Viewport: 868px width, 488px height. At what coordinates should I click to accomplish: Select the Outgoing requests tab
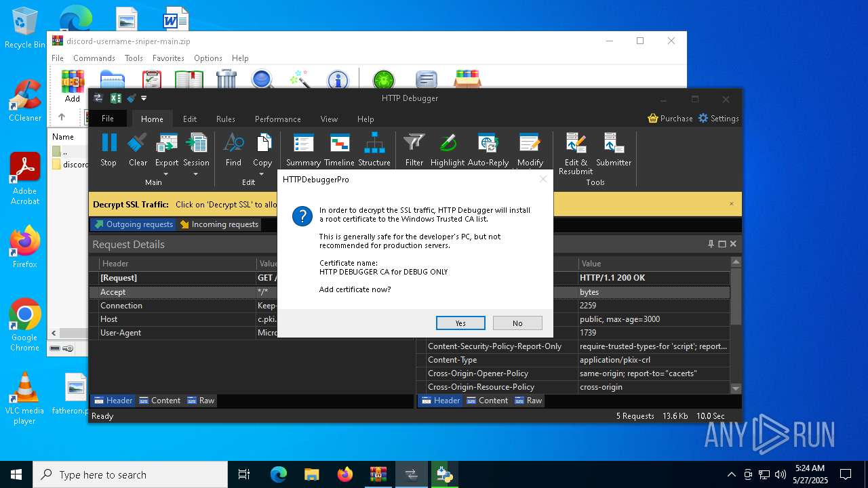(x=134, y=224)
